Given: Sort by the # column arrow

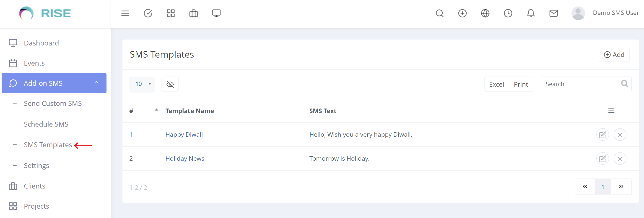Looking at the screenshot, I should pos(156,110).
